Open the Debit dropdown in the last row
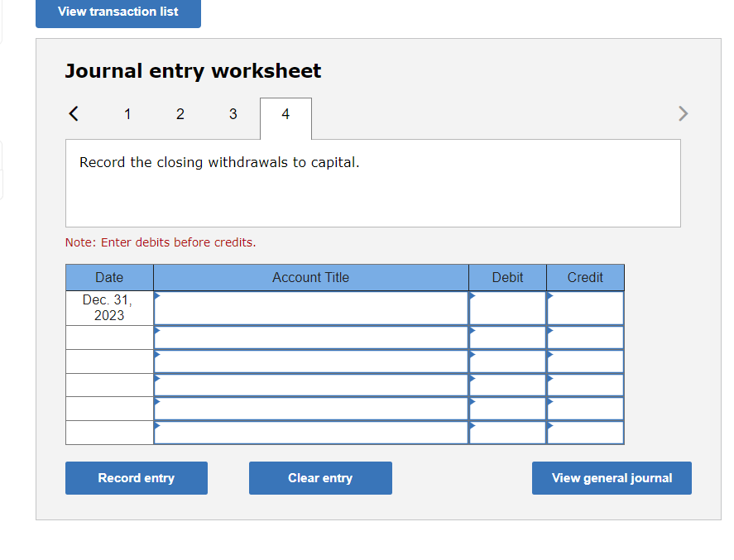The width and height of the screenshot is (734, 560). [x=472, y=424]
